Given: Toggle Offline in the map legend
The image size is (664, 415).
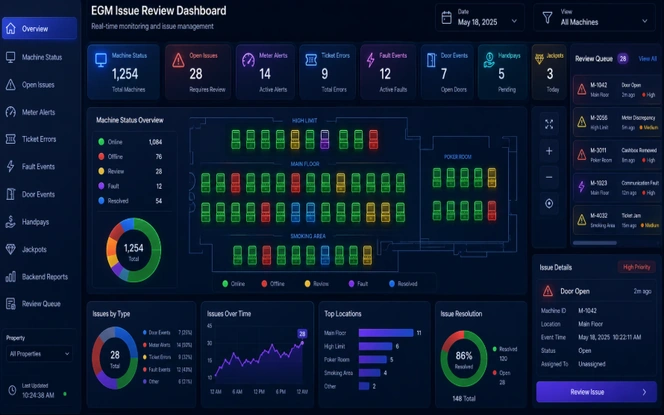Looking at the screenshot, I should pos(273,284).
